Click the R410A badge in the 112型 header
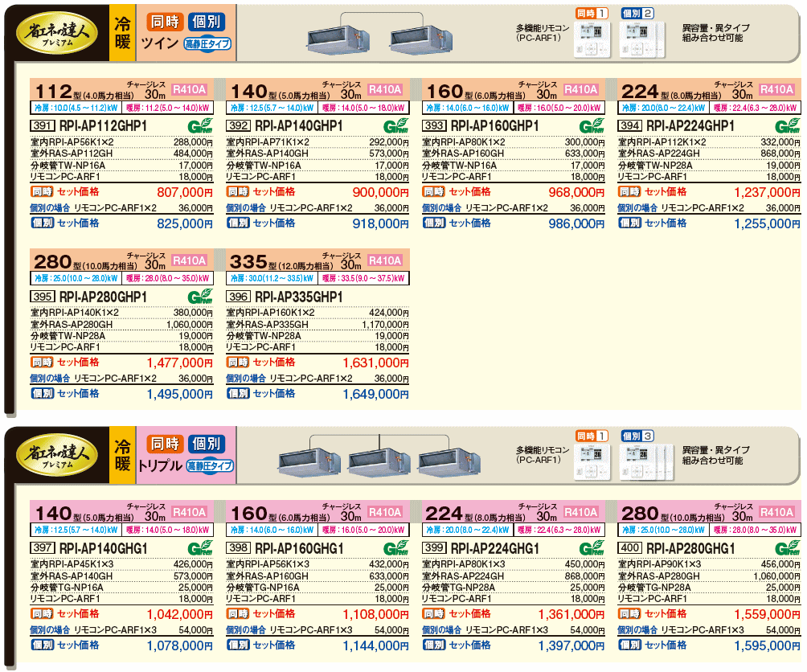Image resolution: width=807 pixels, height=672 pixels. (190, 90)
